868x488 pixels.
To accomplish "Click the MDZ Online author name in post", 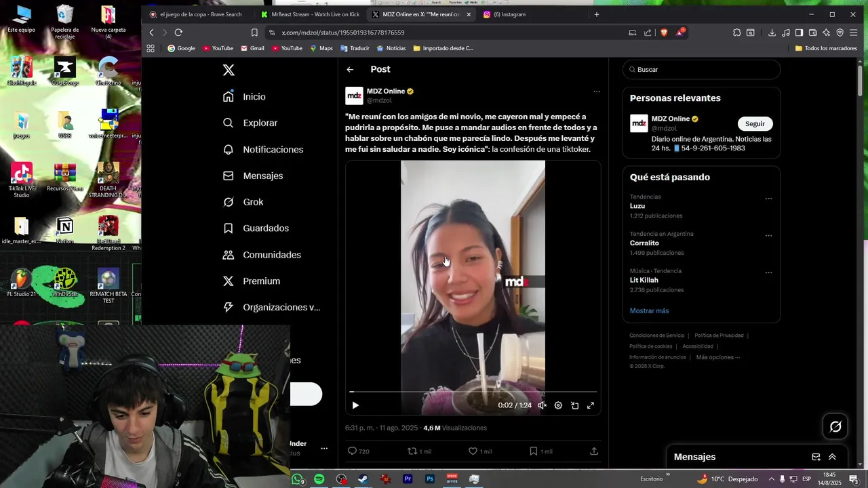I will (x=386, y=91).
